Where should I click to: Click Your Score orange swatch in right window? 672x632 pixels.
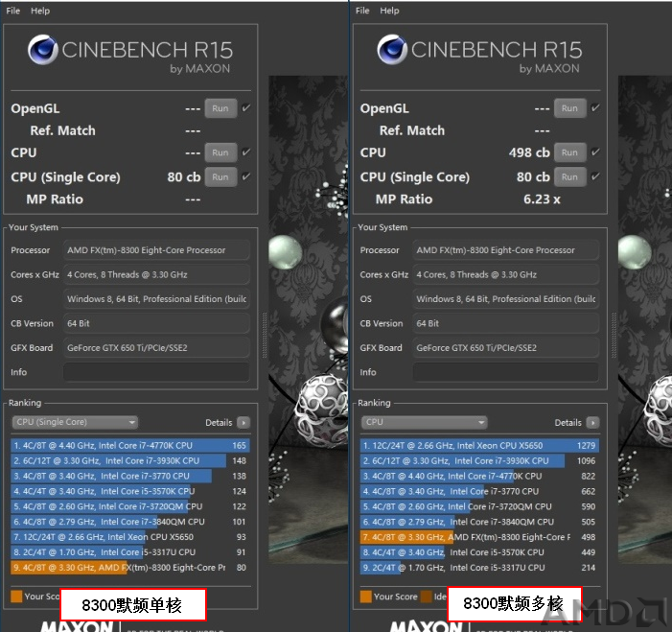(366, 597)
